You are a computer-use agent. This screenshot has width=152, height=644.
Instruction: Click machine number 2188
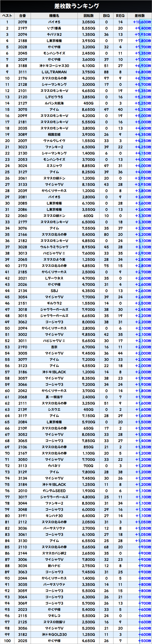click(x=23, y=41)
